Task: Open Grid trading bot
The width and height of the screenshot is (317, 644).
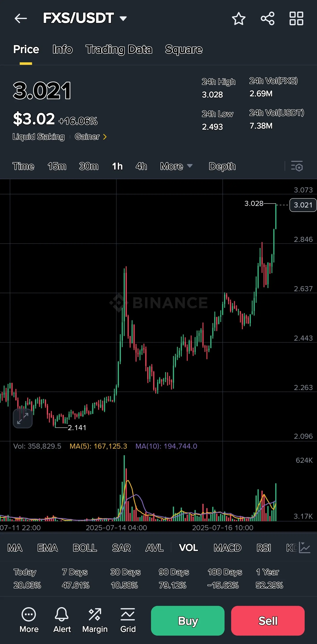Action: [x=128, y=620]
